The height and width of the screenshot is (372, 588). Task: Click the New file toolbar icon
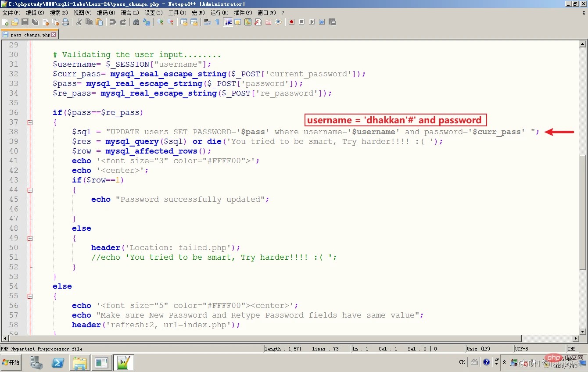coord(5,22)
